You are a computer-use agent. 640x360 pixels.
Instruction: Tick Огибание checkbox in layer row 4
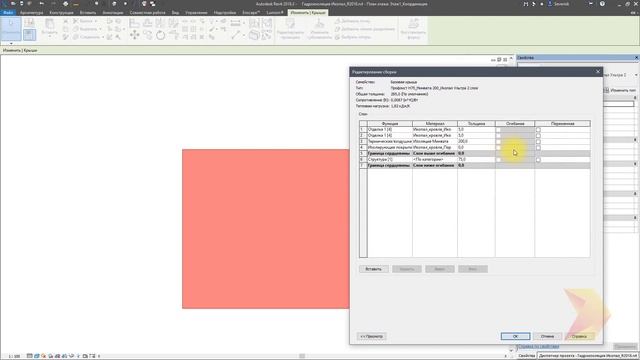click(498, 147)
